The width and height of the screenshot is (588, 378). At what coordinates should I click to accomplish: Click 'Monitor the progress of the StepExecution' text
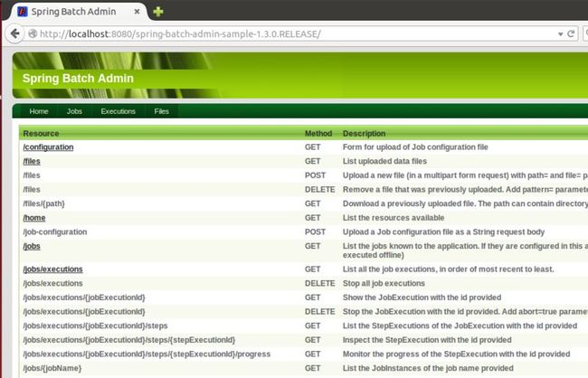[456, 354]
